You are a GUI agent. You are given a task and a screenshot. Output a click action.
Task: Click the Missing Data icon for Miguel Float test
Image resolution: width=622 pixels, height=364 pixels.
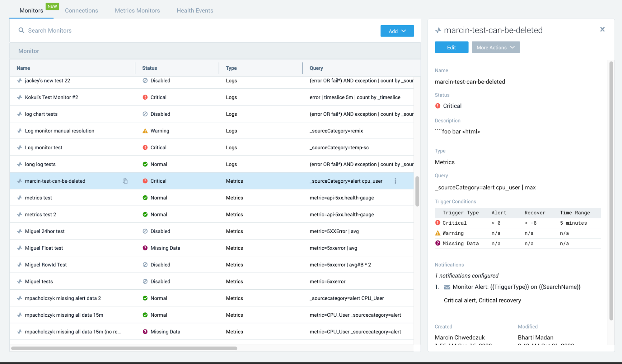145,248
